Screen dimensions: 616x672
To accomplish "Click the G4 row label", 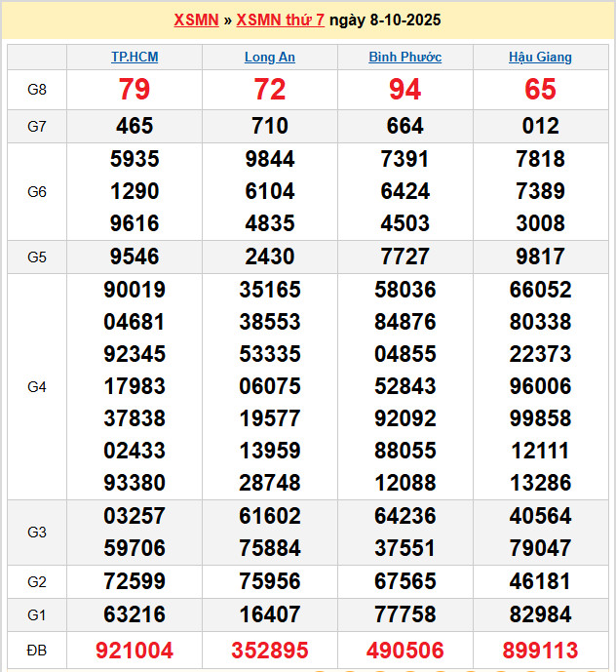I will click(37, 387).
